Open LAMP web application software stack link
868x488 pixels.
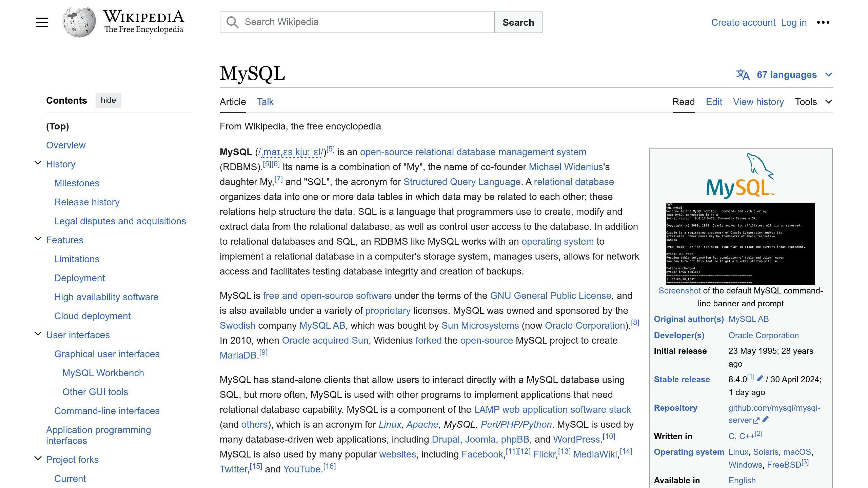[552, 409]
